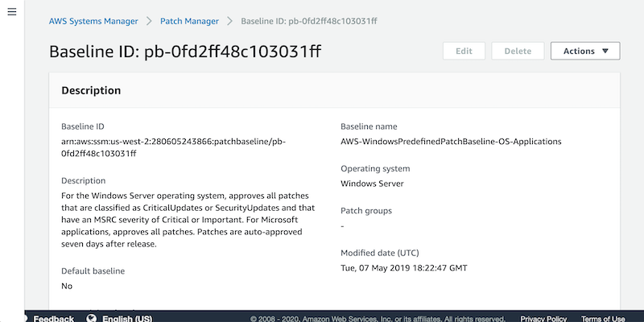The height and width of the screenshot is (322, 644).
Task: Click the Baseline ID page heading
Action: pyautogui.click(x=185, y=52)
